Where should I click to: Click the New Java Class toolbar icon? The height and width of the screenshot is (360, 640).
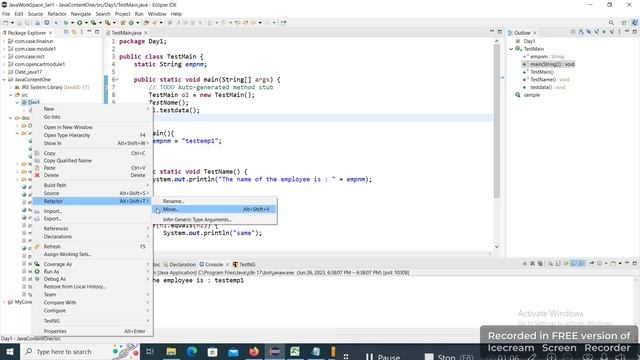[x=131, y=23]
